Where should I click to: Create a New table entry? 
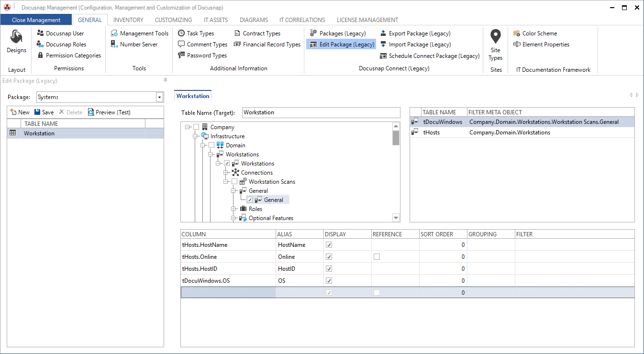(x=20, y=112)
